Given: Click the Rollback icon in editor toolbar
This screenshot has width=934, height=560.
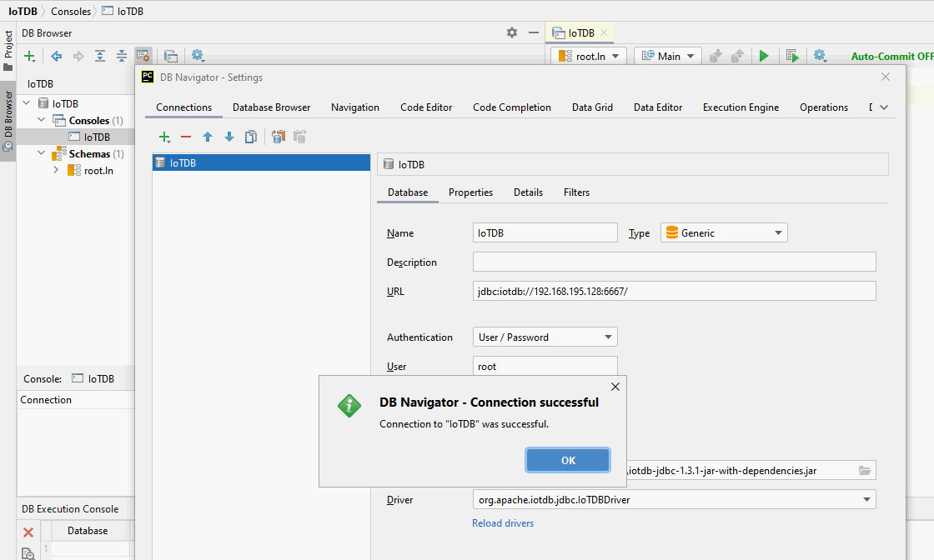Looking at the screenshot, I should tap(737, 56).
